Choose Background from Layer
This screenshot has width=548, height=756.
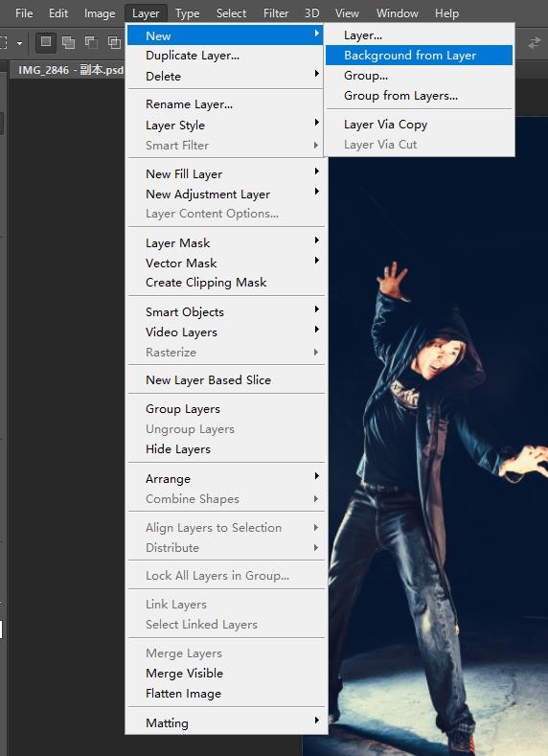(419, 56)
